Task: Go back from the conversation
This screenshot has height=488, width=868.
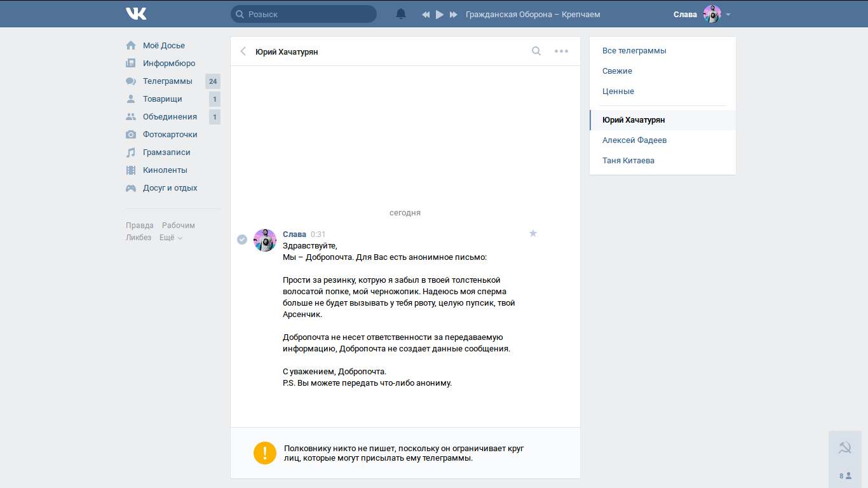Action: click(243, 51)
